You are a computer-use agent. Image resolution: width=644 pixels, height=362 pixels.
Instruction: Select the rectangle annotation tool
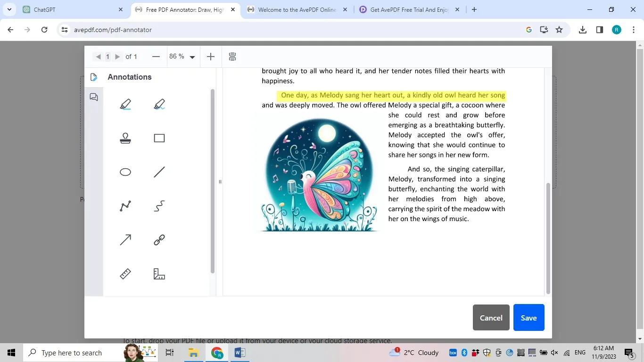click(159, 138)
